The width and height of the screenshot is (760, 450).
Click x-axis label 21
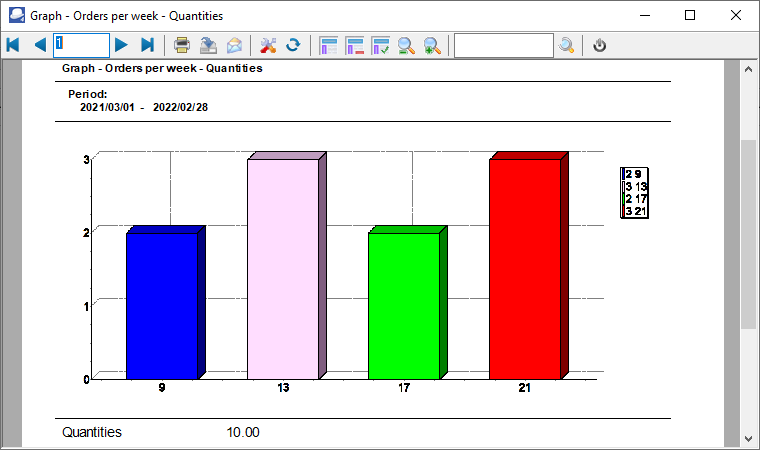(x=524, y=387)
